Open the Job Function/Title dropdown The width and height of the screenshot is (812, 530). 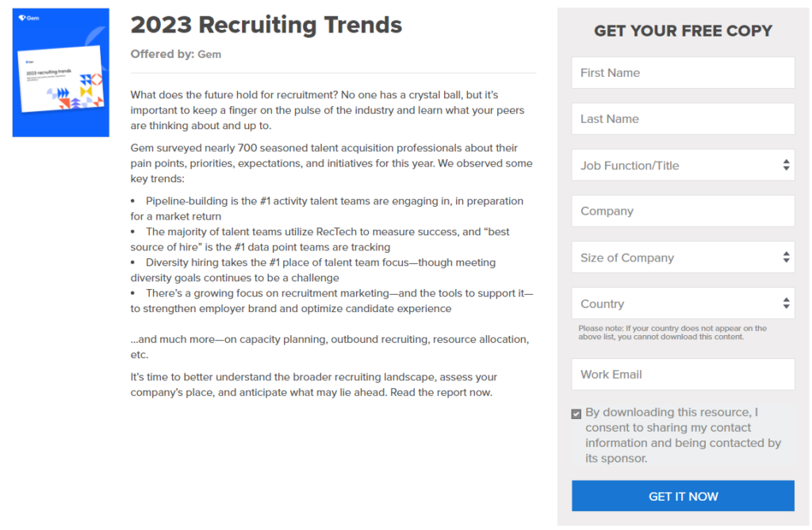[683, 165]
